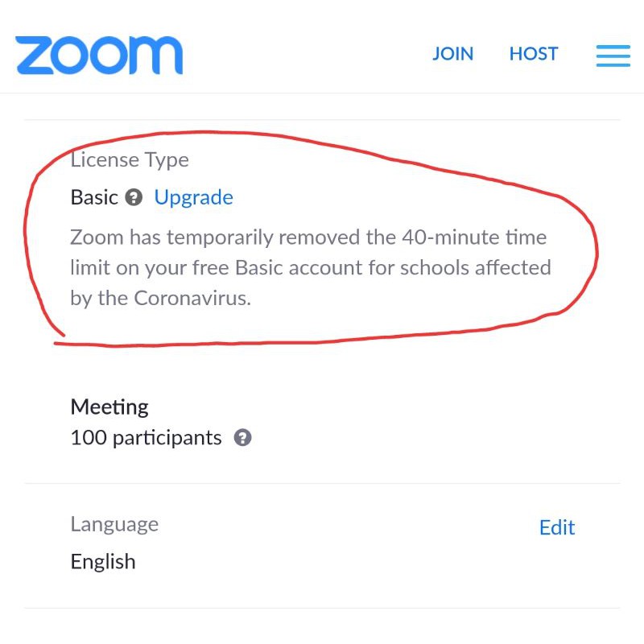
Task: Tap the Zoom wordmark to go home
Action: pyautogui.click(x=98, y=54)
